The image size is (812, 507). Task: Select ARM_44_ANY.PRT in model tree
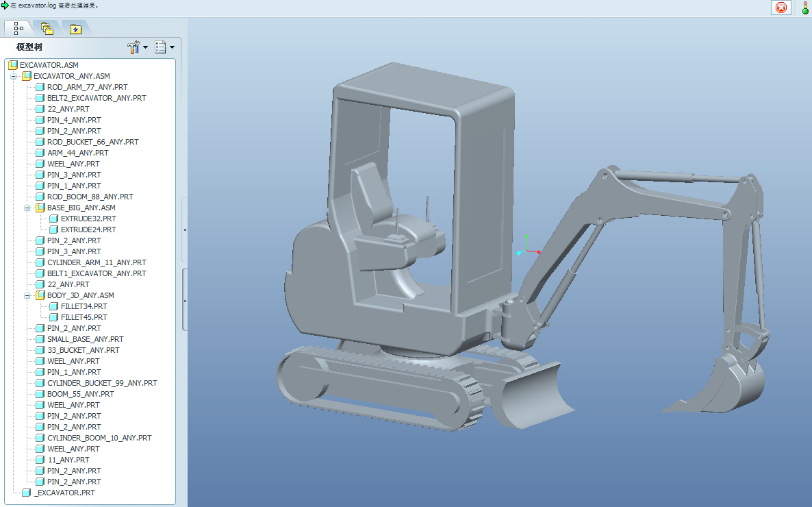(x=77, y=153)
